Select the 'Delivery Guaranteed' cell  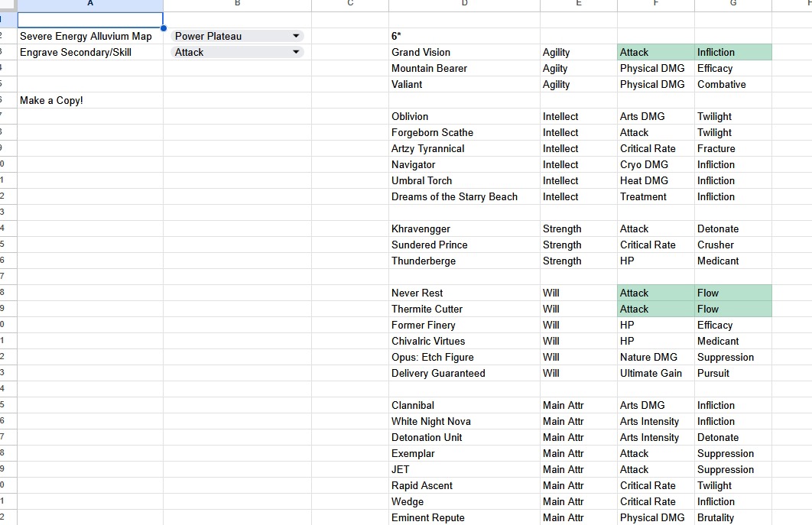465,373
